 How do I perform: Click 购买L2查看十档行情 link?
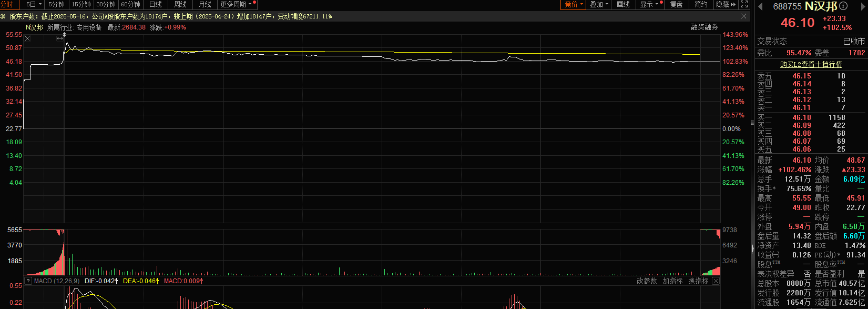pyautogui.click(x=811, y=64)
